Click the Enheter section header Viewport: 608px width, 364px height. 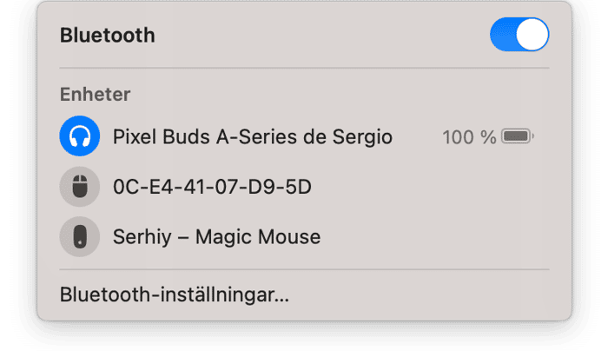[95, 95]
